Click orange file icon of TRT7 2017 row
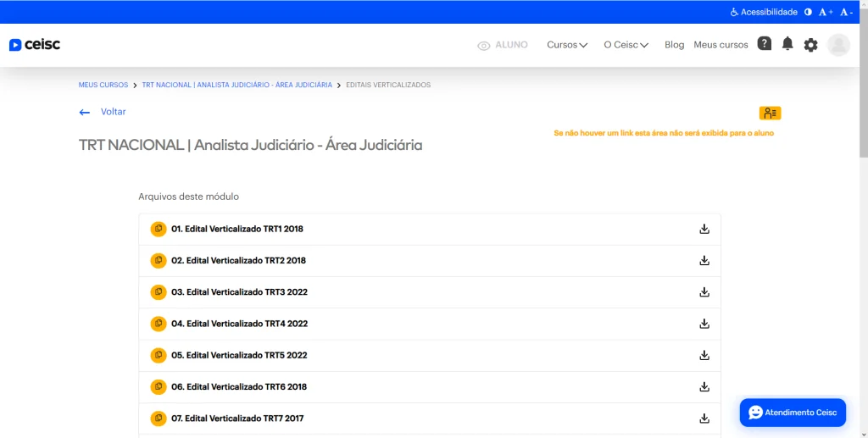 click(x=159, y=419)
